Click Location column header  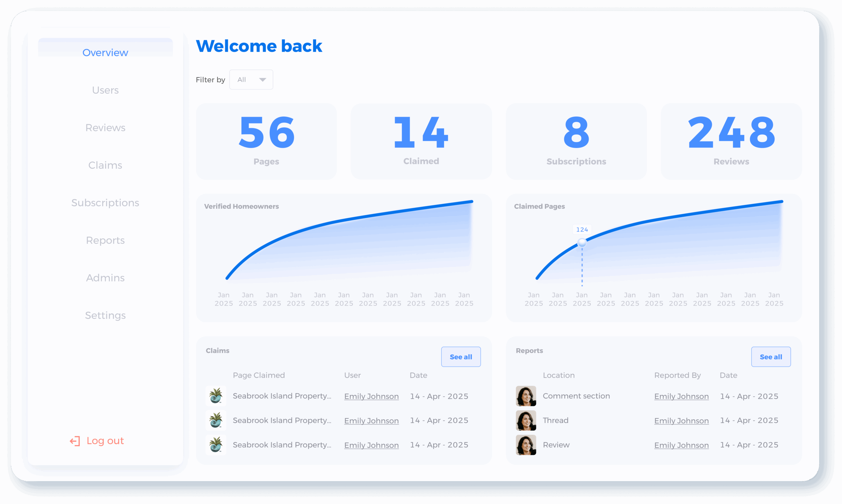click(559, 375)
